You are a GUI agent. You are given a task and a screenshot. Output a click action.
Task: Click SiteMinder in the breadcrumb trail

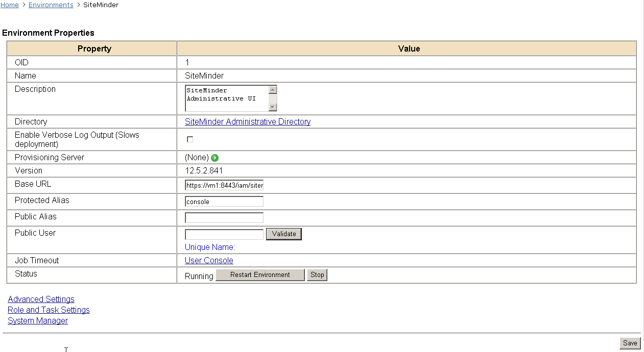click(x=101, y=5)
